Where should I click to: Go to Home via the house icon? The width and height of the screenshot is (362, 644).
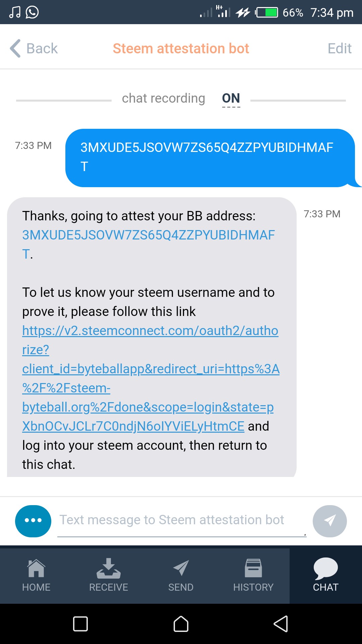(36, 575)
